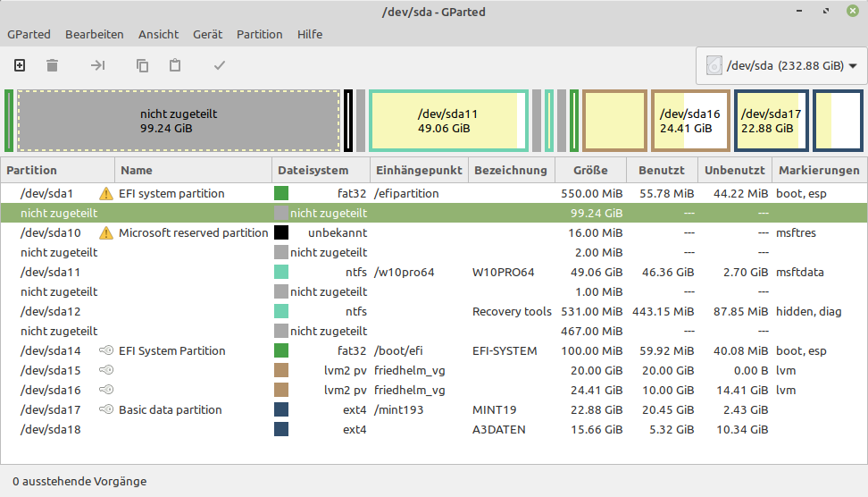Image resolution: width=868 pixels, height=497 pixels.
Task: Select the /dev/sda14 row
Action: coord(434,350)
